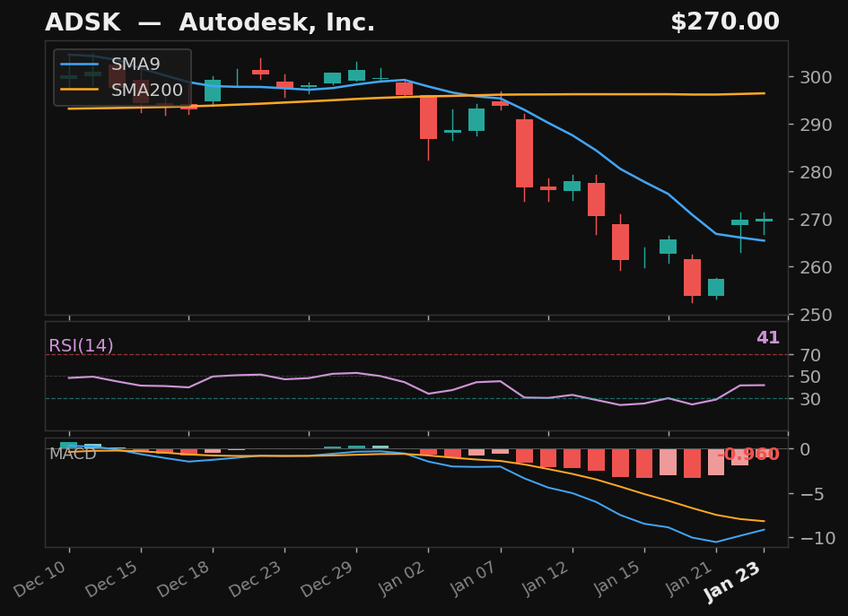Click the 270 price axis label
The width and height of the screenshot is (848, 616).
click(817, 220)
